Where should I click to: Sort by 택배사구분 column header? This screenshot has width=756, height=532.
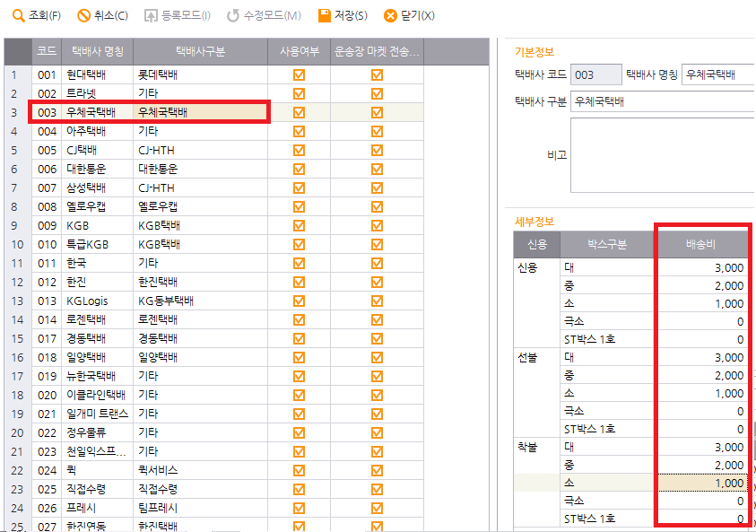click(200, 51)
